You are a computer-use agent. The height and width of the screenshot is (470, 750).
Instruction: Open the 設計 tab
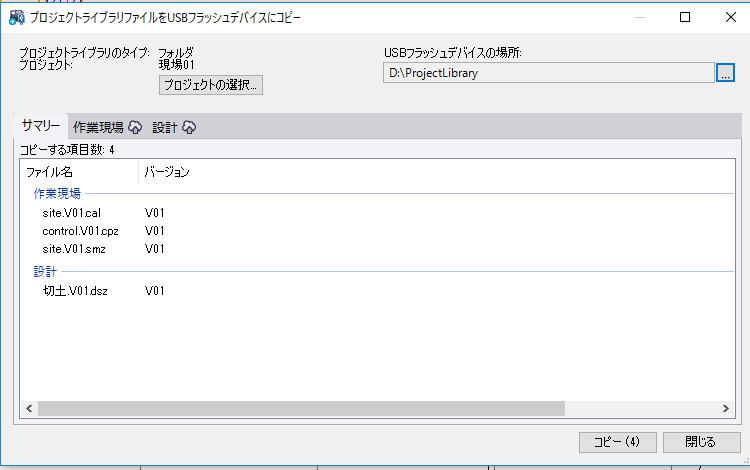click(x=164, y=127)
